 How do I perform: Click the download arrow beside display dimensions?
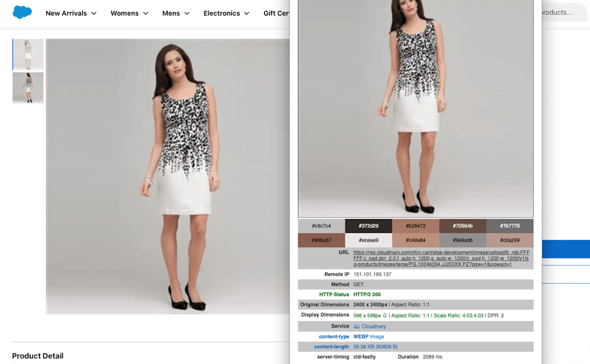[x=384, y=316]
